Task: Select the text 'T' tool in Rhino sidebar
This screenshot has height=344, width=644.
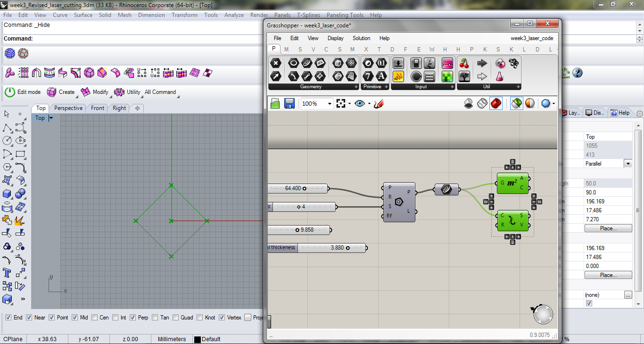Action: click(x=7, y=273)
